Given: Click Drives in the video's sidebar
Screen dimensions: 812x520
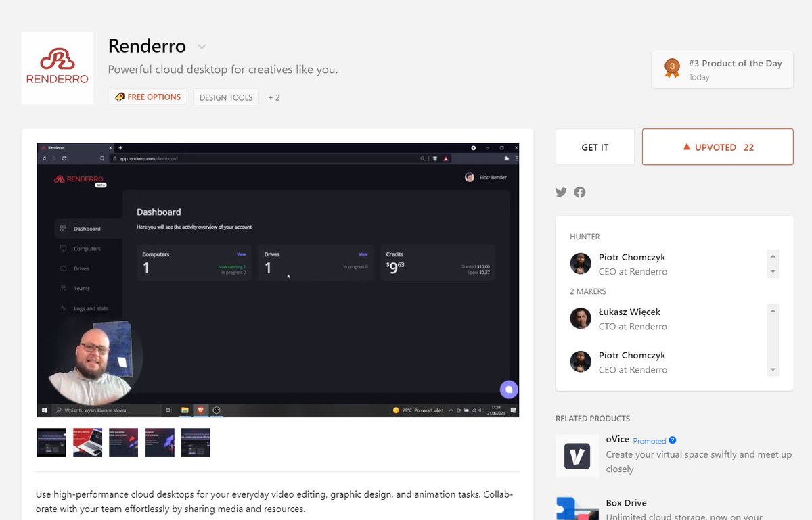Looking at the screenshot, I should [75, 268].
